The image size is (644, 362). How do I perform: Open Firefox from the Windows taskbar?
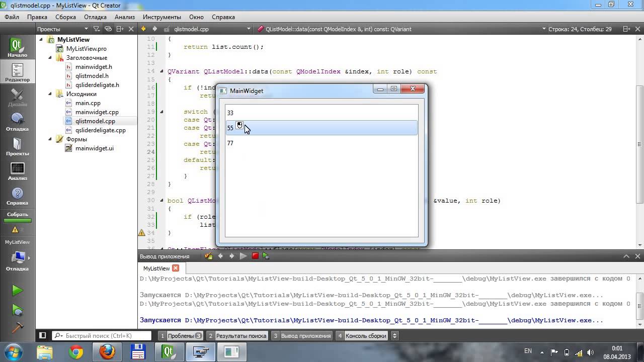[x=107, y=352]
